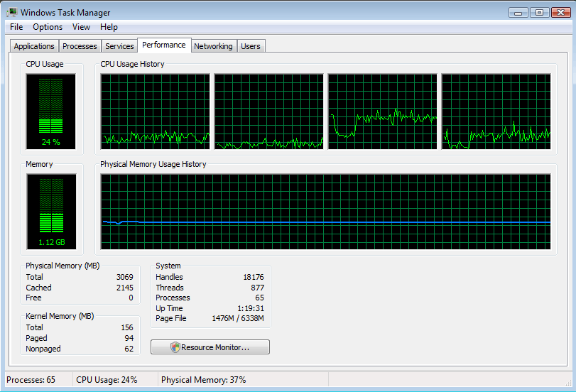Image resolution: width=576 pixels, height=392 pixels.
Task: Click the Kernel Memory Total value 156
Action: 126,327
